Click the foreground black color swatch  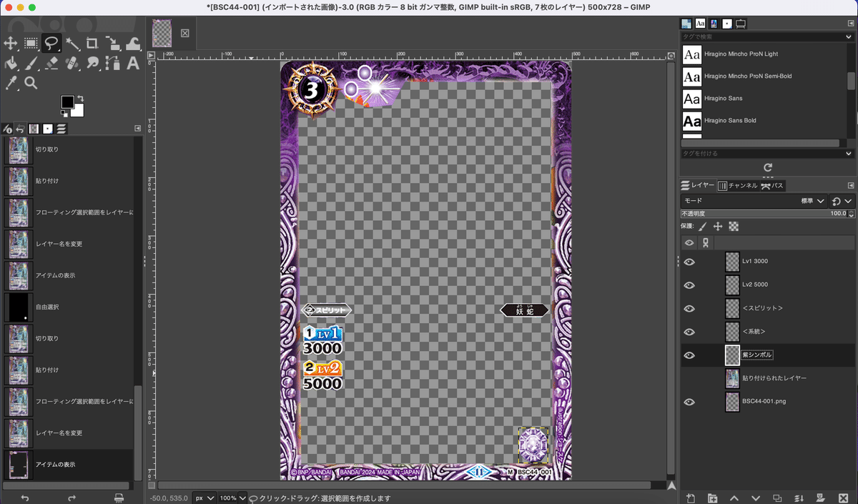[66, 102]
